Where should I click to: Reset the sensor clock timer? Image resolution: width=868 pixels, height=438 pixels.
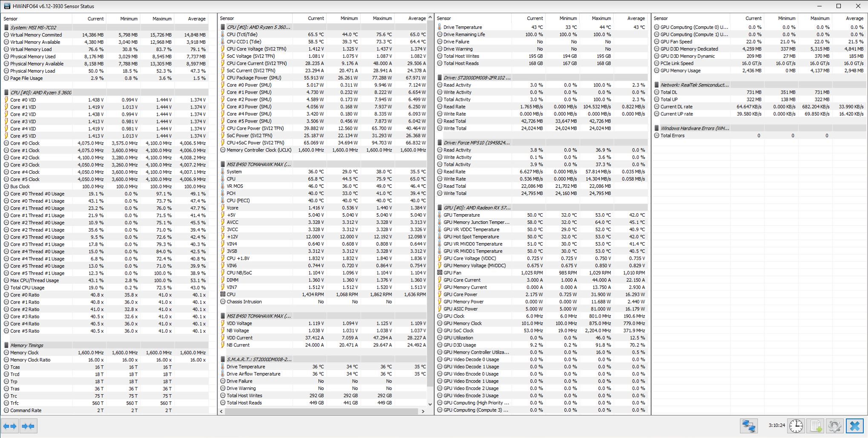[795, 426]
